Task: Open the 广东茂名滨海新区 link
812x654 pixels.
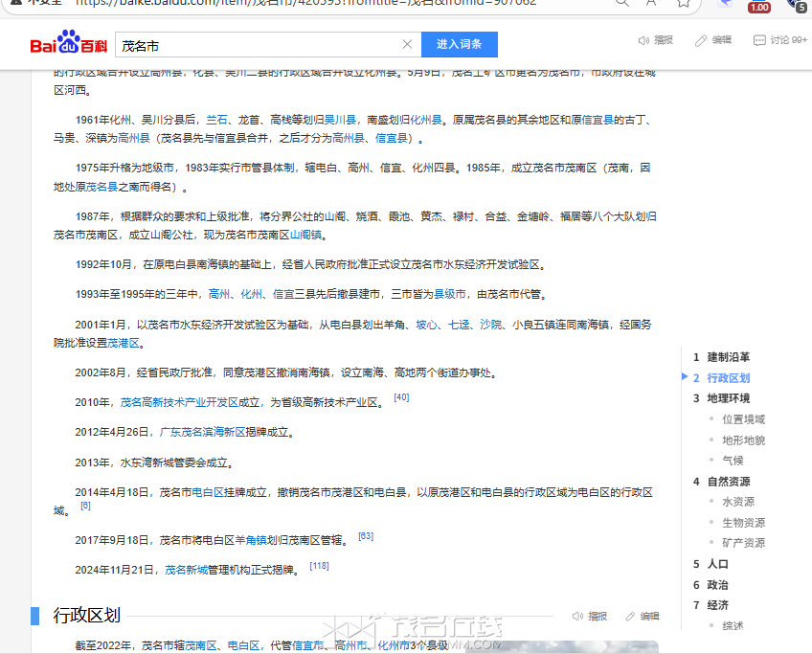Action: (x=202, y=432)
